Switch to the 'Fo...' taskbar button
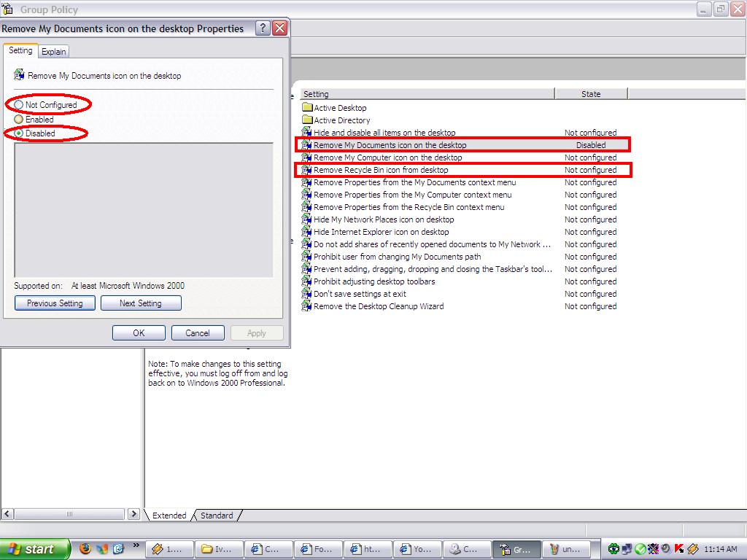Image resolution: width=747 pixels, height=560 pixels. tap(318, 550)
